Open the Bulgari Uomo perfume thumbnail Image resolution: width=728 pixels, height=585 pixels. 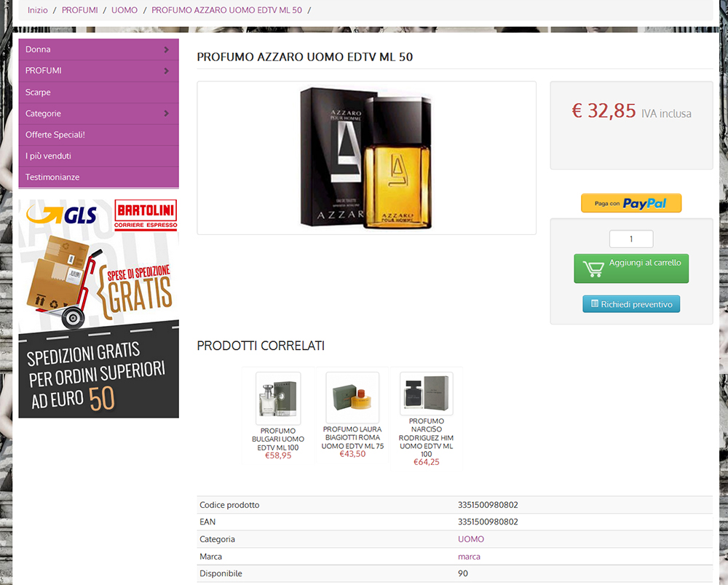(278, 398)
